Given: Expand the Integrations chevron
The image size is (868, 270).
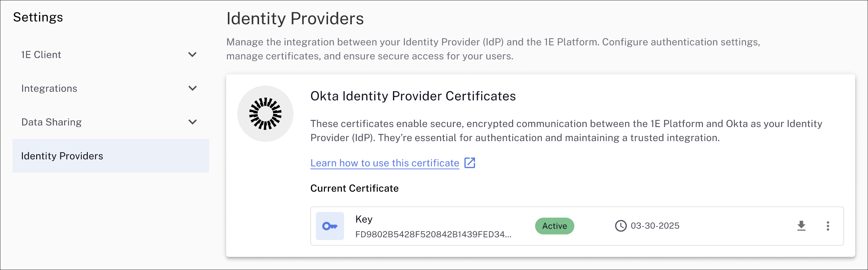Looking at the screenshot, I should click(x=192, y=88).
